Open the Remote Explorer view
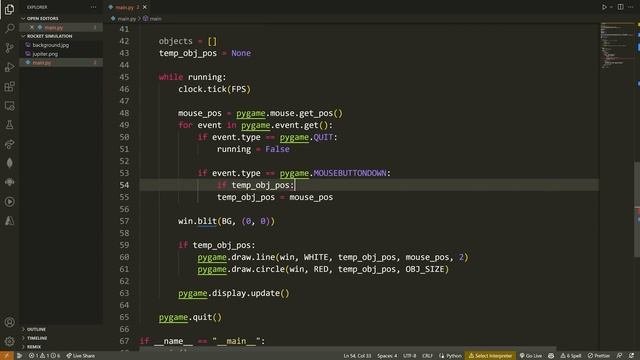 click(x=9, y=106)
